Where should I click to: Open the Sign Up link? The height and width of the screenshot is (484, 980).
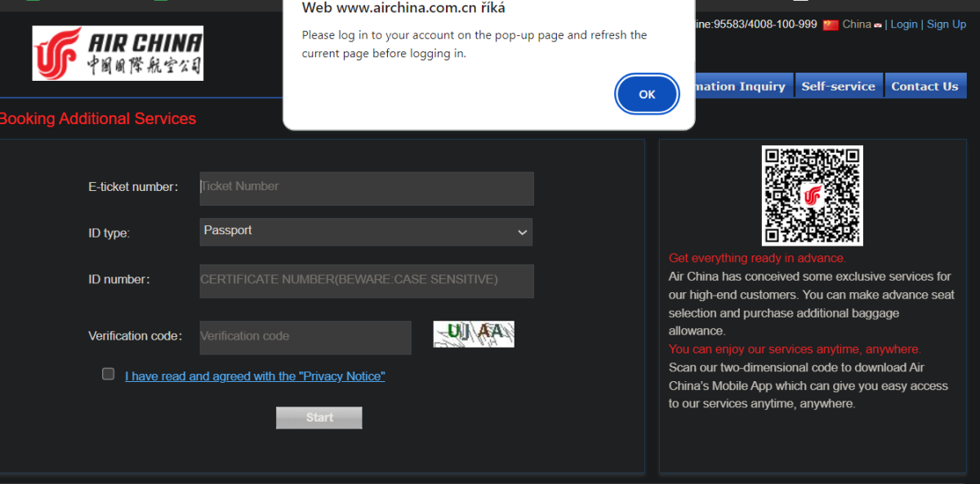(x=947, y=24)
